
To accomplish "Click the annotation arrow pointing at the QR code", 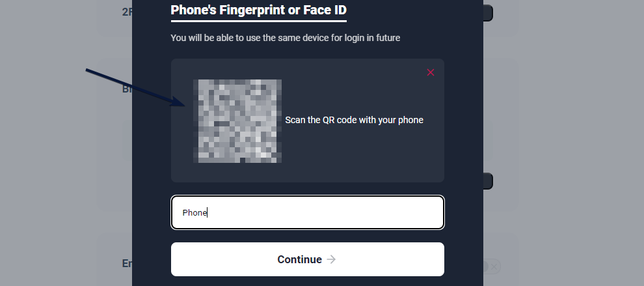I will coord(137,87).
